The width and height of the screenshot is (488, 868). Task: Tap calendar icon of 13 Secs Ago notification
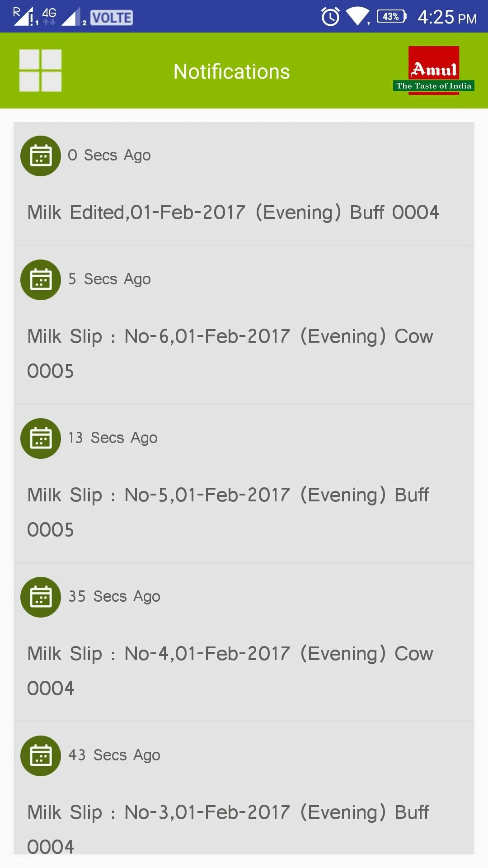(x=41, y=439)
